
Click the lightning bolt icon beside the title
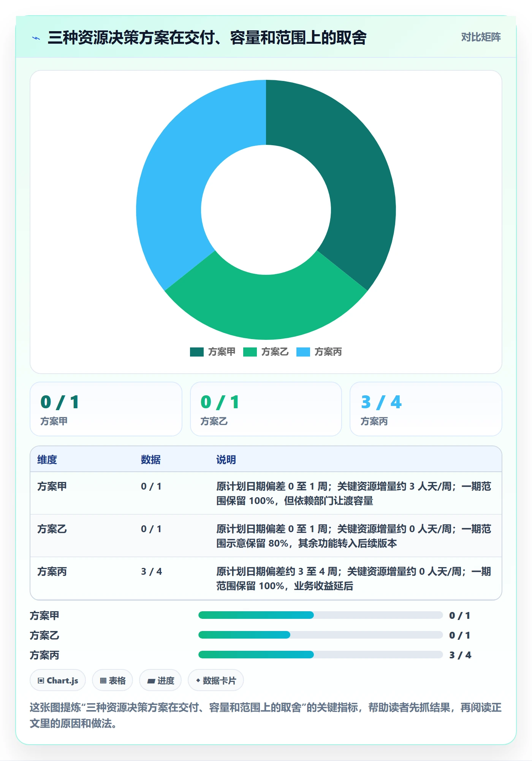pyautogui.click(x=36, y=38)
